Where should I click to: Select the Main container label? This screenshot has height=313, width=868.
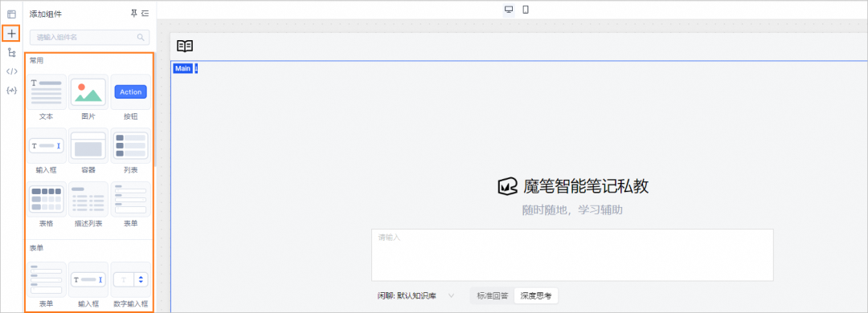182,68
